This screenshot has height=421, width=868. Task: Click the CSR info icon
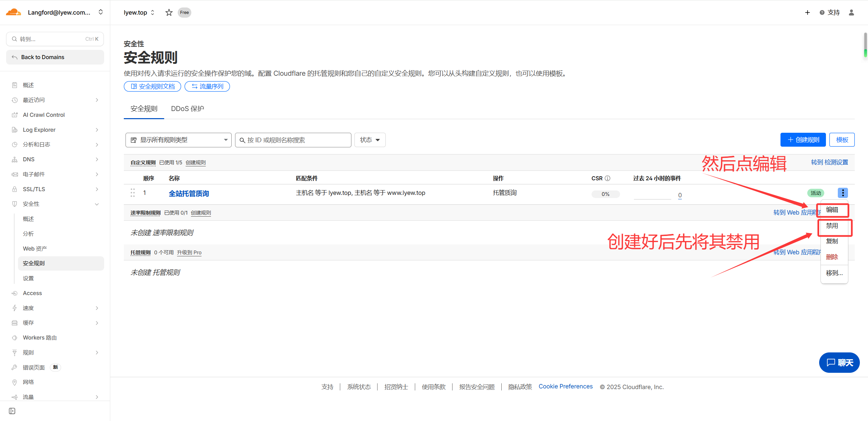point(607,178)
